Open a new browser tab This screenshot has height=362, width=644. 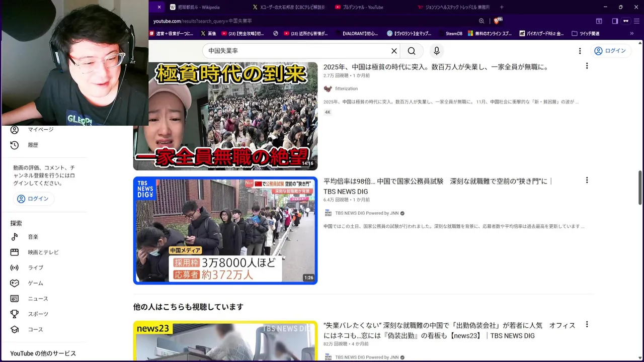coord(502,7)
